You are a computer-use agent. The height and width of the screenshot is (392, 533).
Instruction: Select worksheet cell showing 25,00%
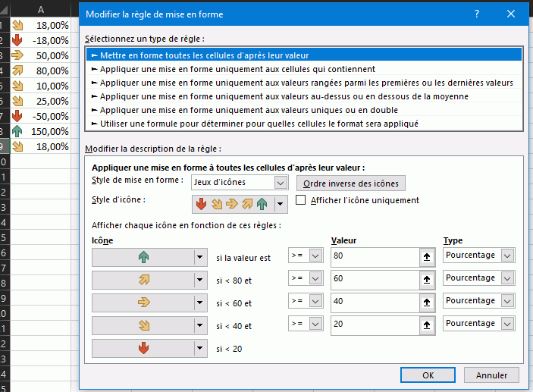[40, 101]
